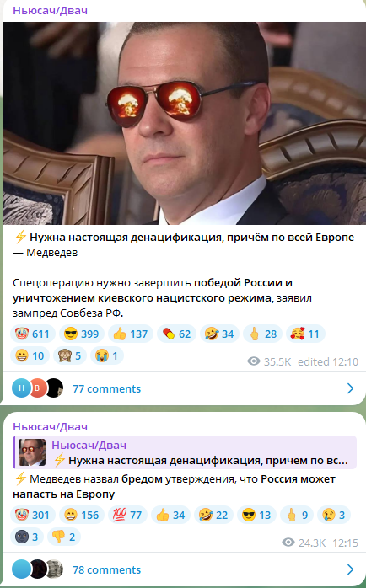The width and height of the screenshot is (366, 588).
Task: Open the quoted reply preview message
Action: (x=185, y=452)
